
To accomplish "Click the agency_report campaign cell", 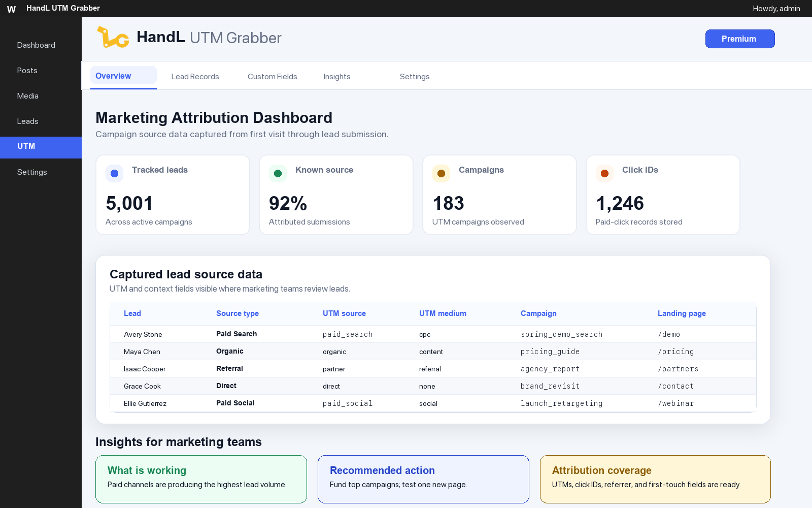I will point(550,369).
